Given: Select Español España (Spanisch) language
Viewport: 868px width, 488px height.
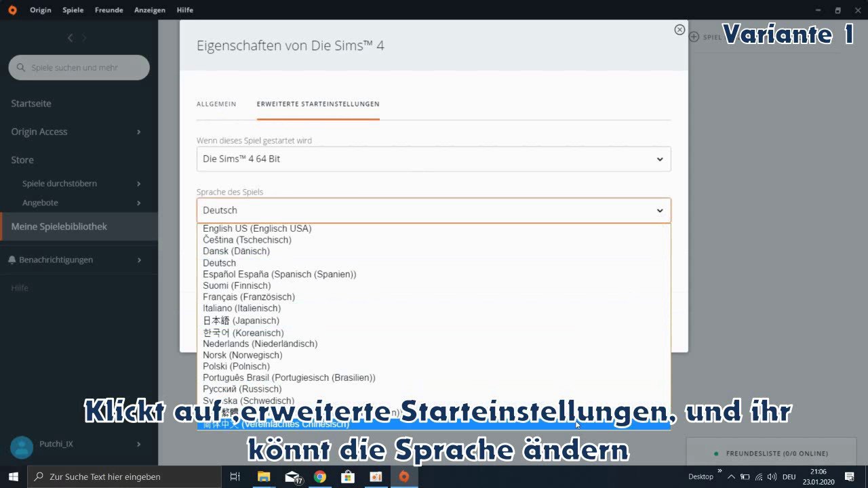Looking at the screenshot, I should pyautogui.click(x=433, y=274).
